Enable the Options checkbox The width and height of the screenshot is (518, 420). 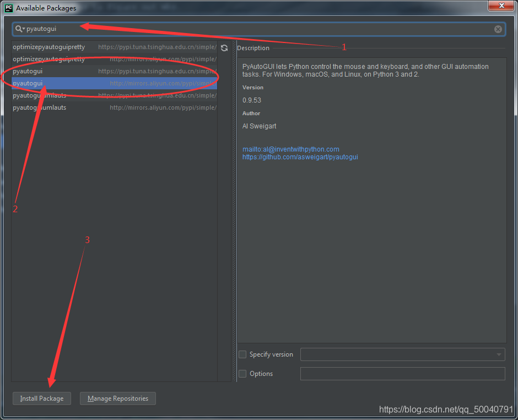pos(242,373)
